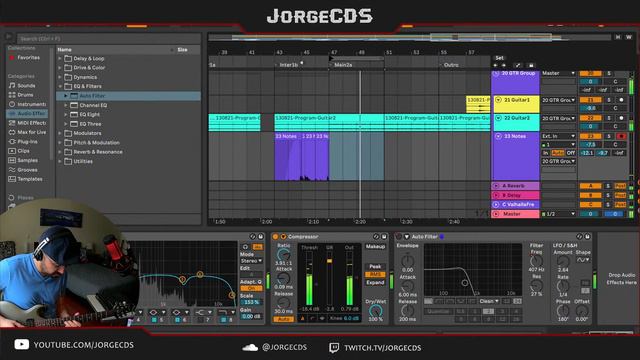This screenshot has height=360, width=640.
Task: Open 23 Notes Ext. In input dropdown
Action: point(558,136)
